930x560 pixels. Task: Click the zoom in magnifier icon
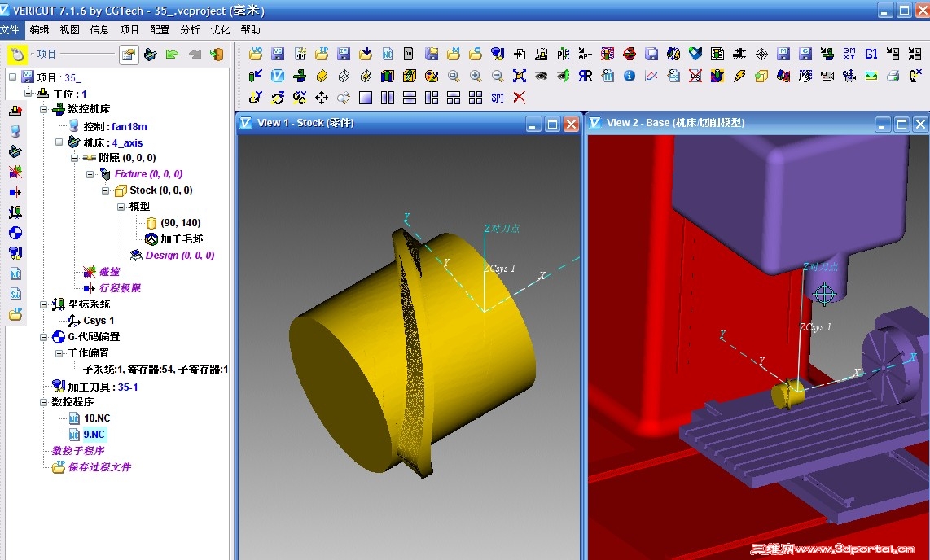click(476, 76)
